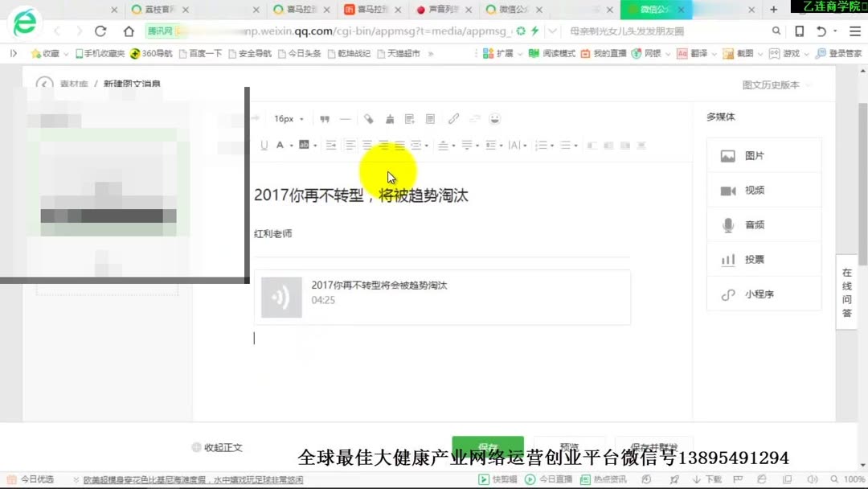The height and width of the screenshot is (489, 868).
Task: Open the line spacing dropdown menu
Action: tap(466, 145)
